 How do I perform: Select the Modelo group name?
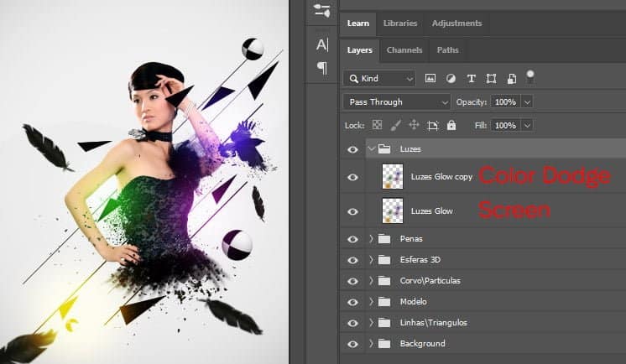[413, 302]
